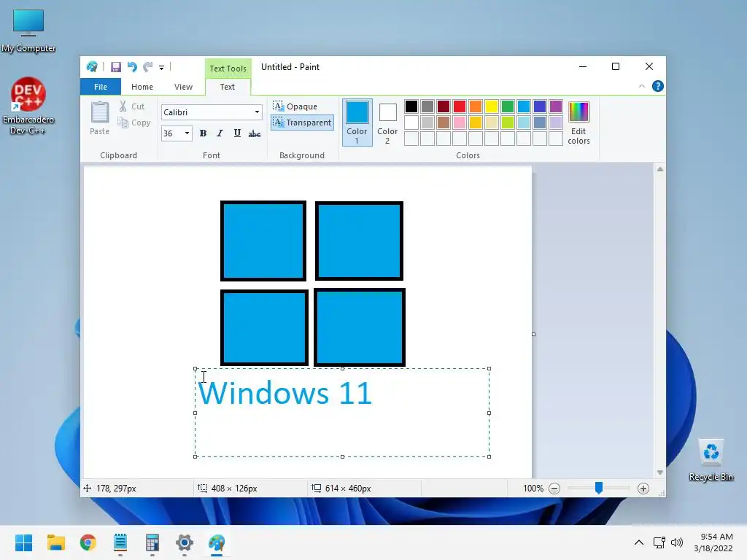This screenshot has width=747, height=560.
Task: Expand the font size 36 dropdown
Action: [x=187, y=133]
